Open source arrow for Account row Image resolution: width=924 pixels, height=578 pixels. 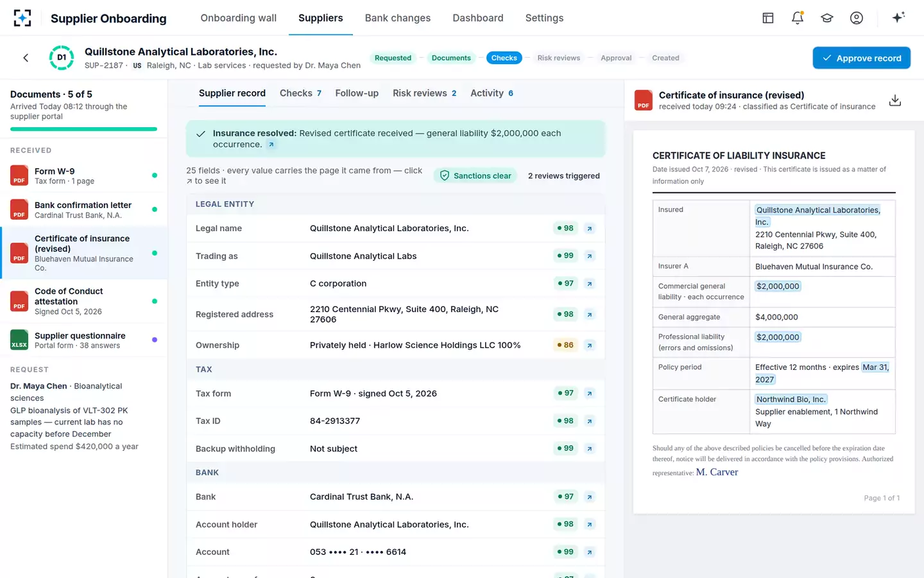tap(590, 552)
